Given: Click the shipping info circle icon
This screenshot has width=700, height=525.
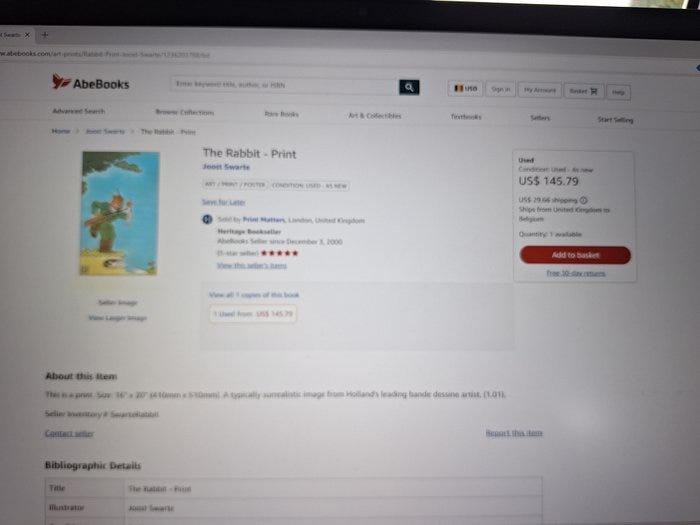Looking at the screenshot, I should (583, 200).
